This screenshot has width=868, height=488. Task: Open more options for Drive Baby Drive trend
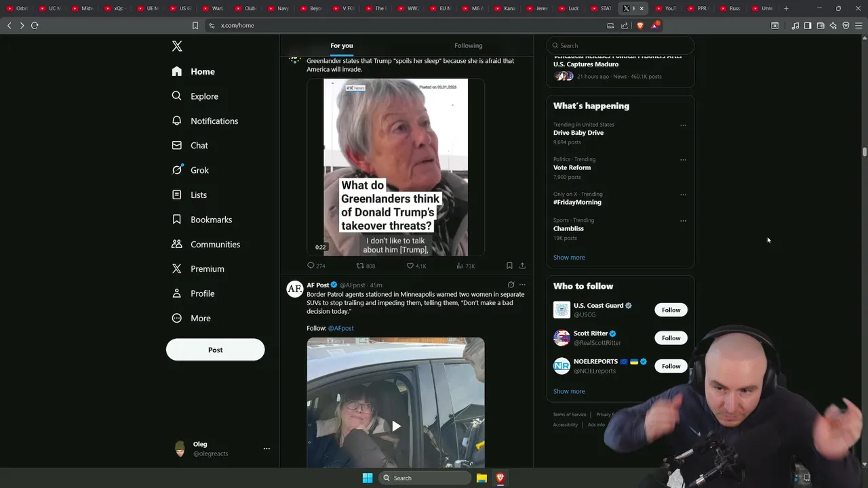[x=683, y=125]
